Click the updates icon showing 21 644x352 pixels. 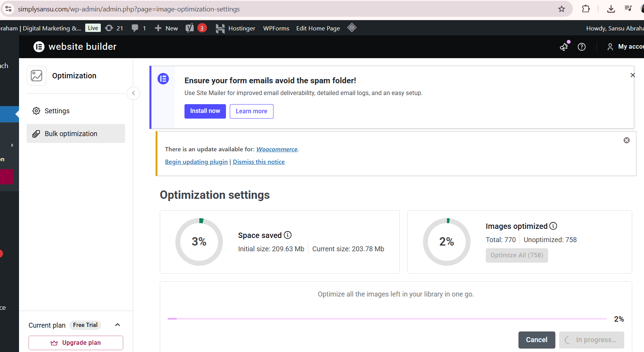114,28
